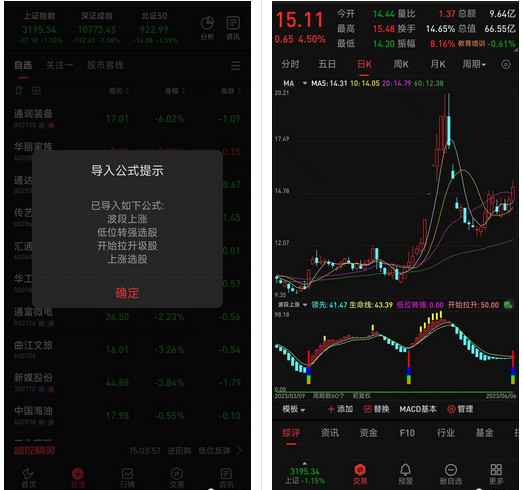Tap the 2023/03/09 chart start date
523x490 pixels.
(x=290, y=396)
